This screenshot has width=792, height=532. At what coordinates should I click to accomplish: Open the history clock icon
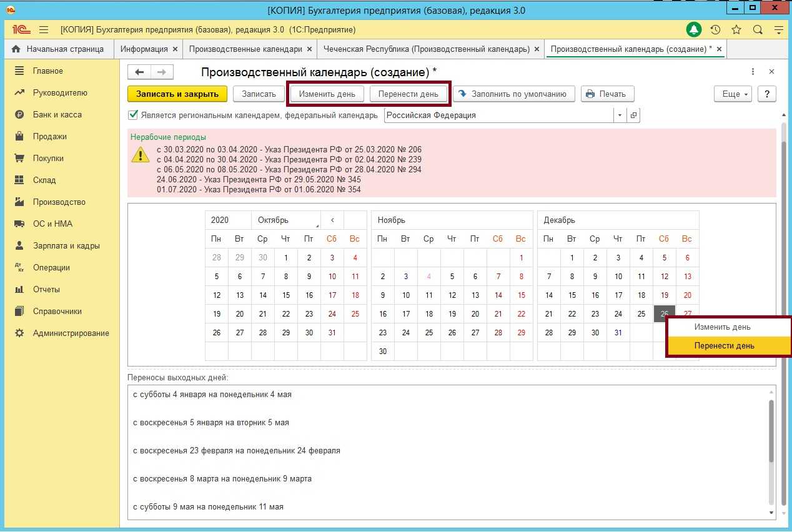tap(715, 29)
